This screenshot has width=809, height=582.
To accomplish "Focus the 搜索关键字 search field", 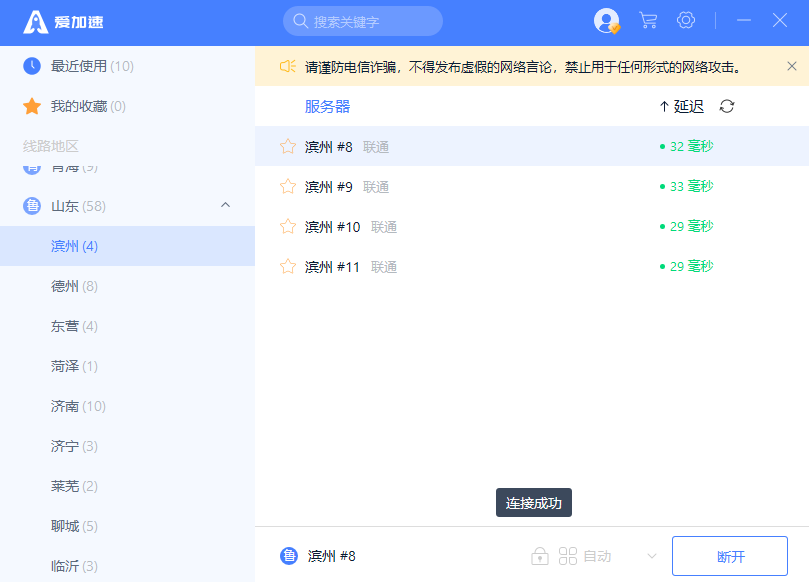I will [363, 21].
